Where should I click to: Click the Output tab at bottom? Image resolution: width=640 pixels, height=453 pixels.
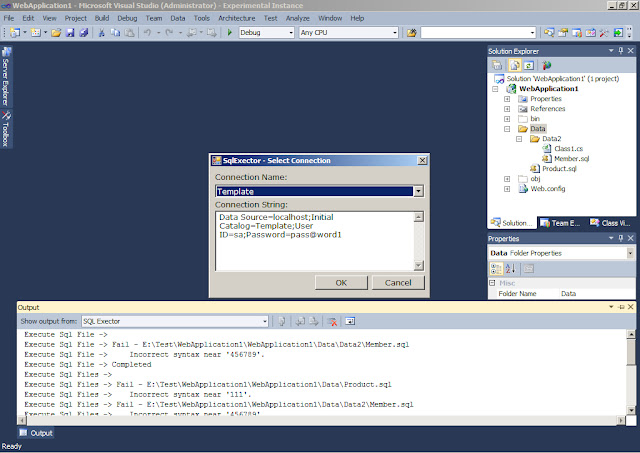[36, 433]
